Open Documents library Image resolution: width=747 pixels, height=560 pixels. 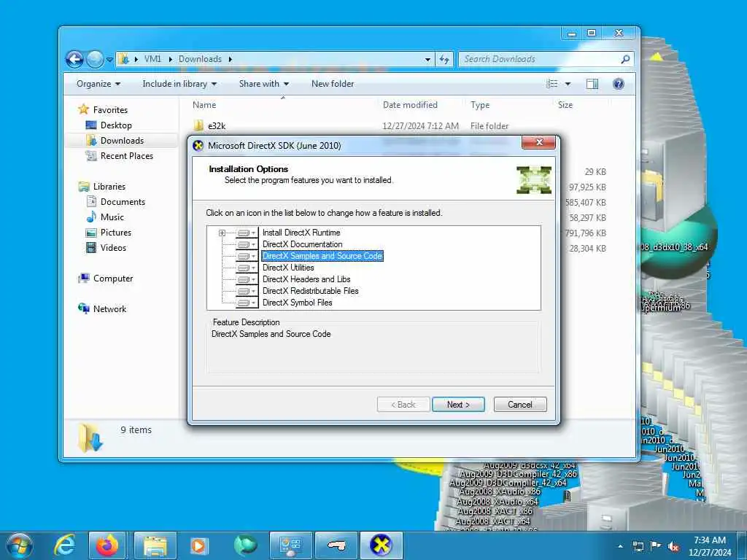(123, 202)
